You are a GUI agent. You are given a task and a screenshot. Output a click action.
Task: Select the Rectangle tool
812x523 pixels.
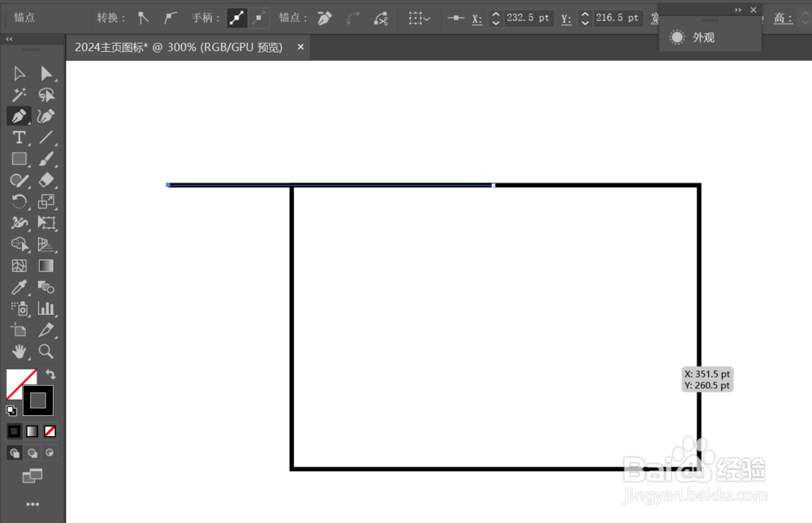point(19,159)
